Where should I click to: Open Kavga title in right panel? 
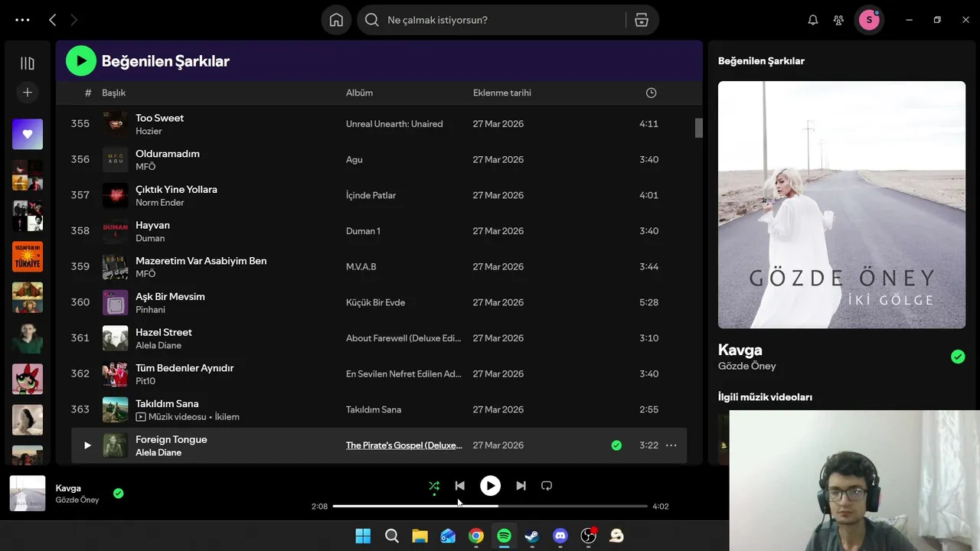pos(740,350)
